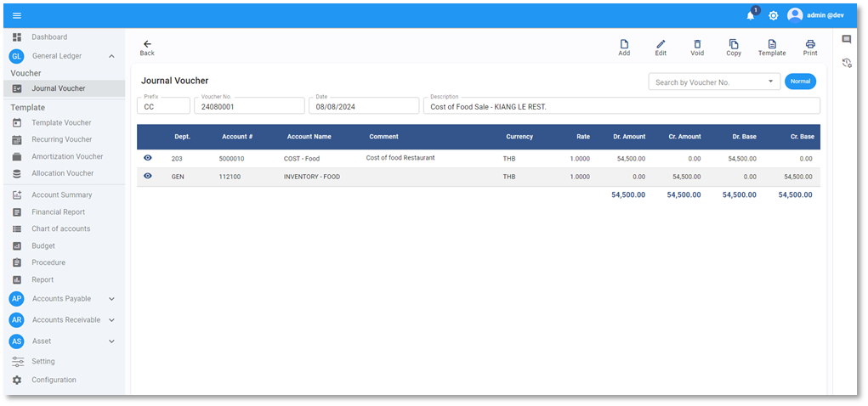Screen dimensions: 868x406
Task: Expand the Accounts Payable section
Action: 111,299
